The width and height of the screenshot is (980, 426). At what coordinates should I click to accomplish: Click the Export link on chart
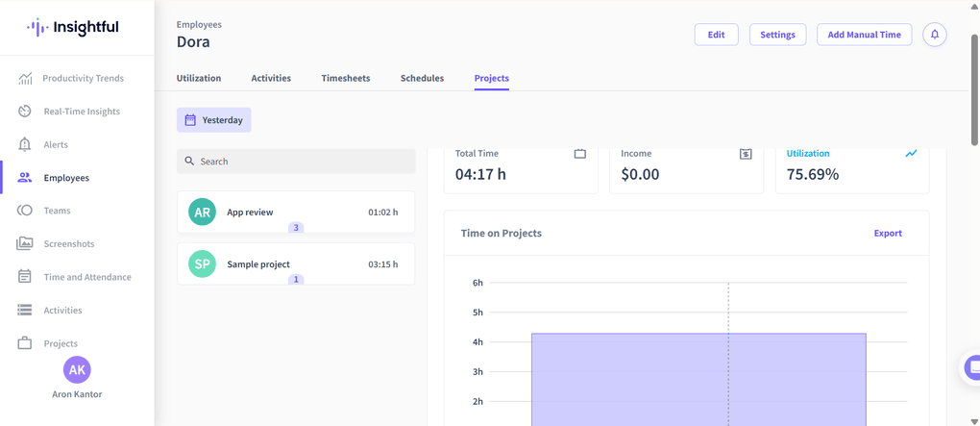[887, 234]
